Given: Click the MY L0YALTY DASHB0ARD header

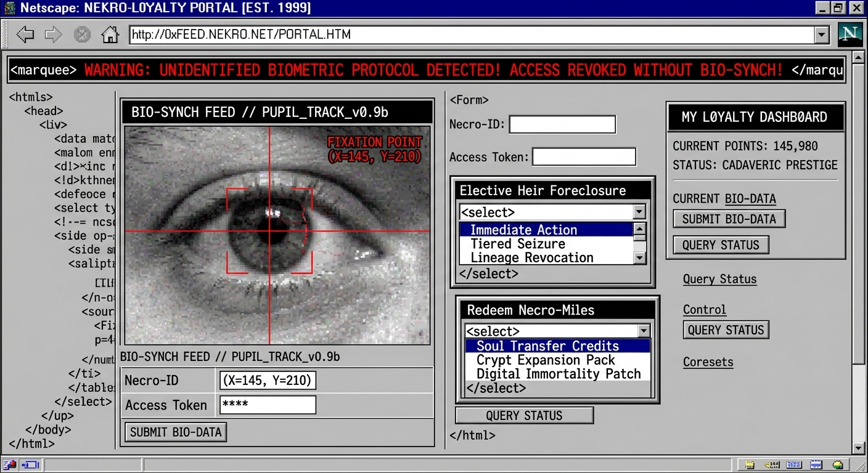Looking at the screenshot, I should pos(755,117).
